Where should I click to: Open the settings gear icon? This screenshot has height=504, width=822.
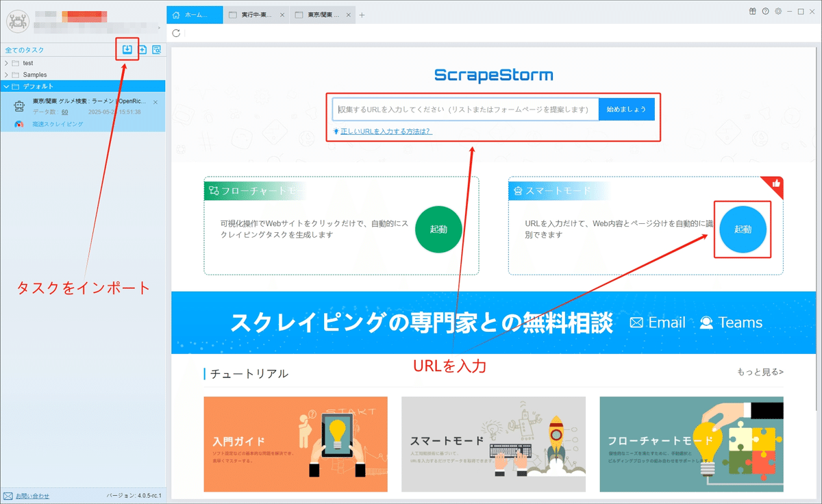click(777, 12)
